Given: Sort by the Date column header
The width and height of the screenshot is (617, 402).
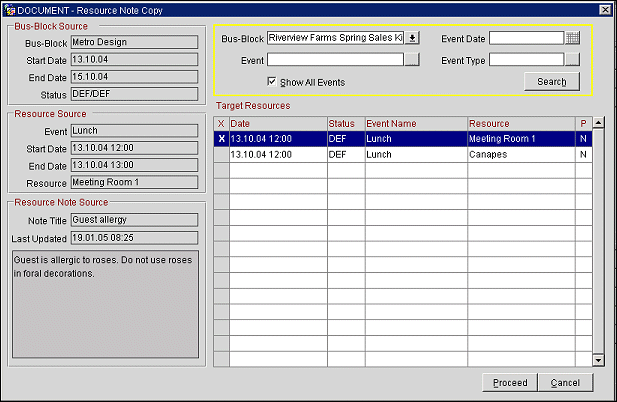Looking at the screenshot, I should click(x=277, y=123).
